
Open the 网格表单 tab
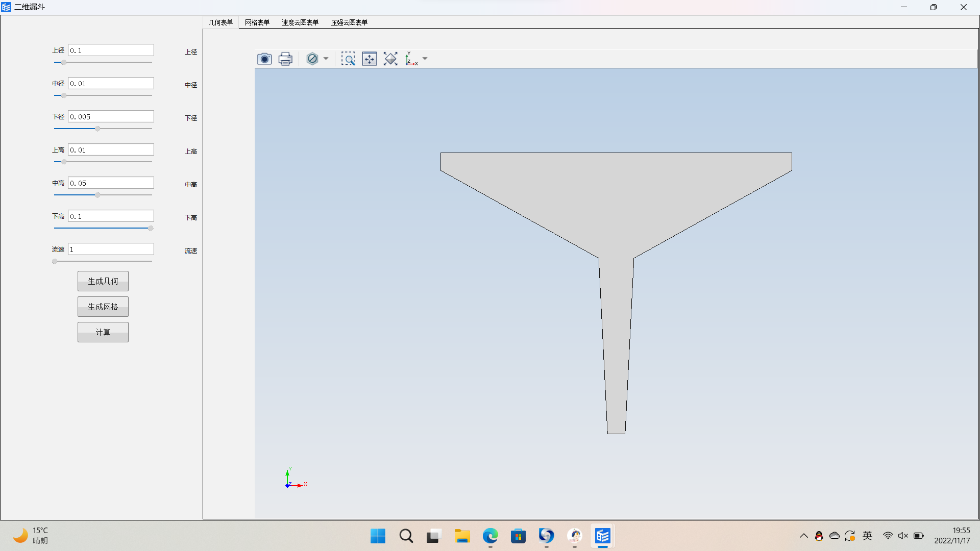(x=256, y=22)
